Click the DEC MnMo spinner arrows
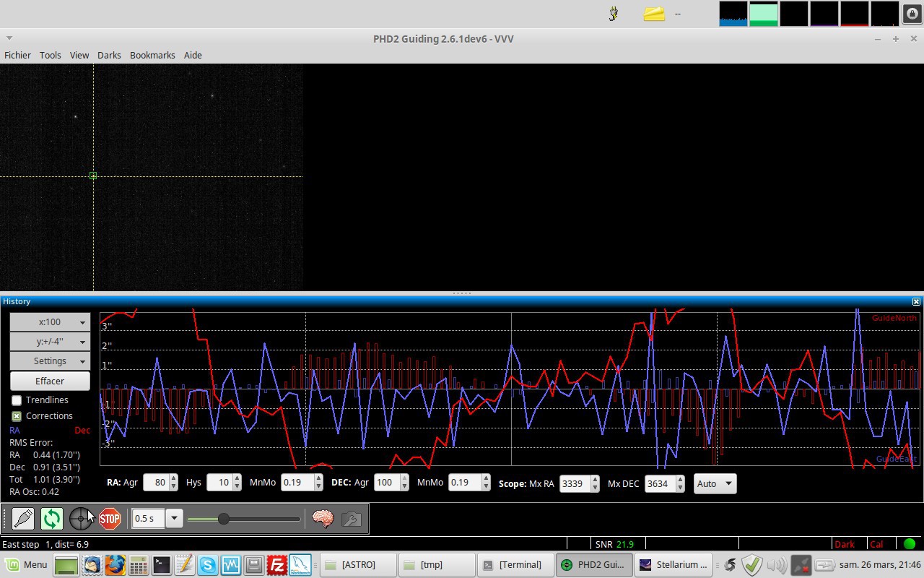Screen dimensions: 924x578 (486, 483)
